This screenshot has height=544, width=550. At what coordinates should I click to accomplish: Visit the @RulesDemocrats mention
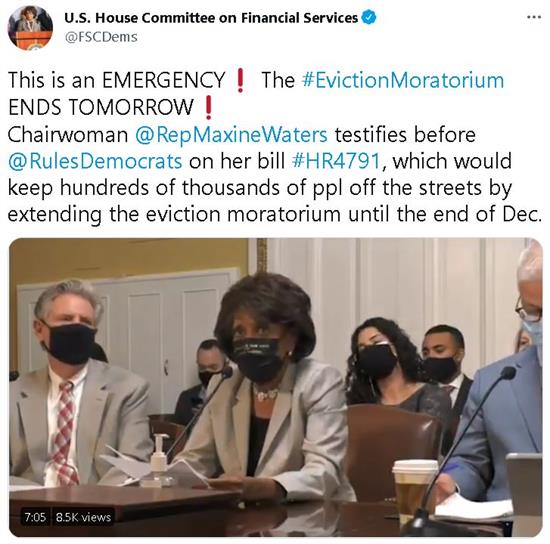tap(95, 161)
